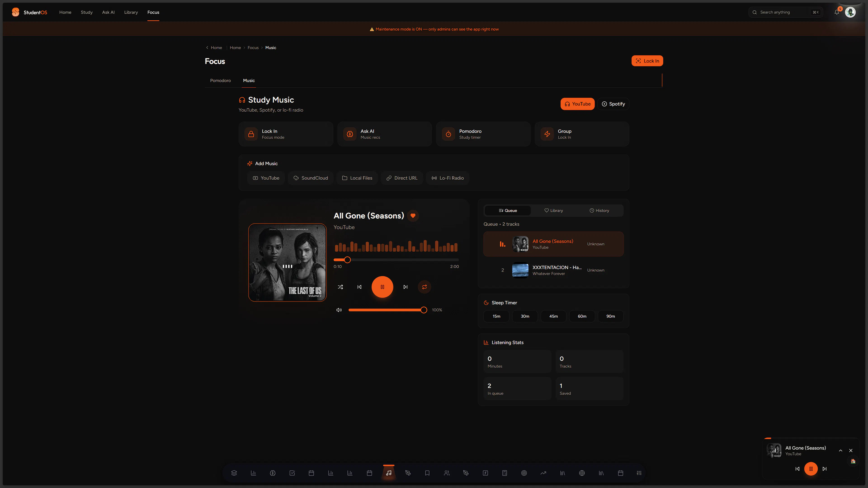Click the orange Lock In button

(647, 61)
